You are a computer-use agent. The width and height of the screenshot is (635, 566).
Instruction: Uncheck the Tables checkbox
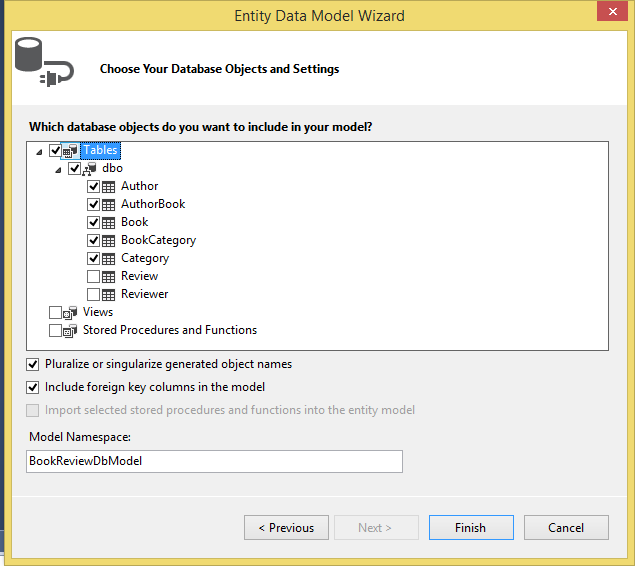click(55, 151)
